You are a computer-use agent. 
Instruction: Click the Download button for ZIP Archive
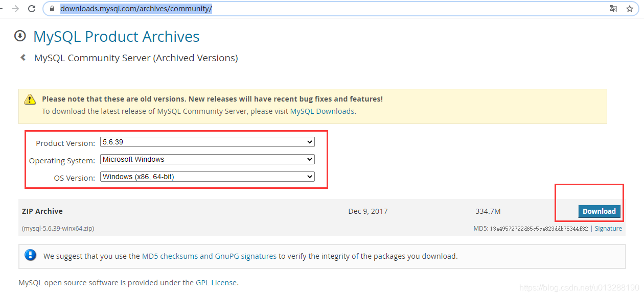(599, 211)
